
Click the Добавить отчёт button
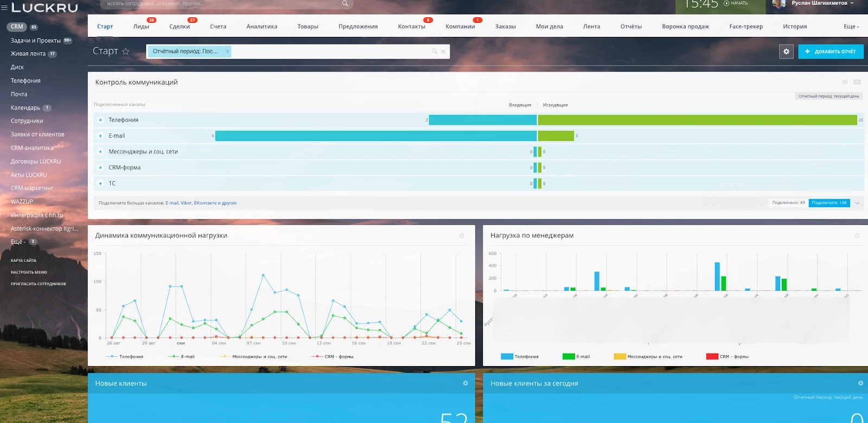[x=831, y=52]
